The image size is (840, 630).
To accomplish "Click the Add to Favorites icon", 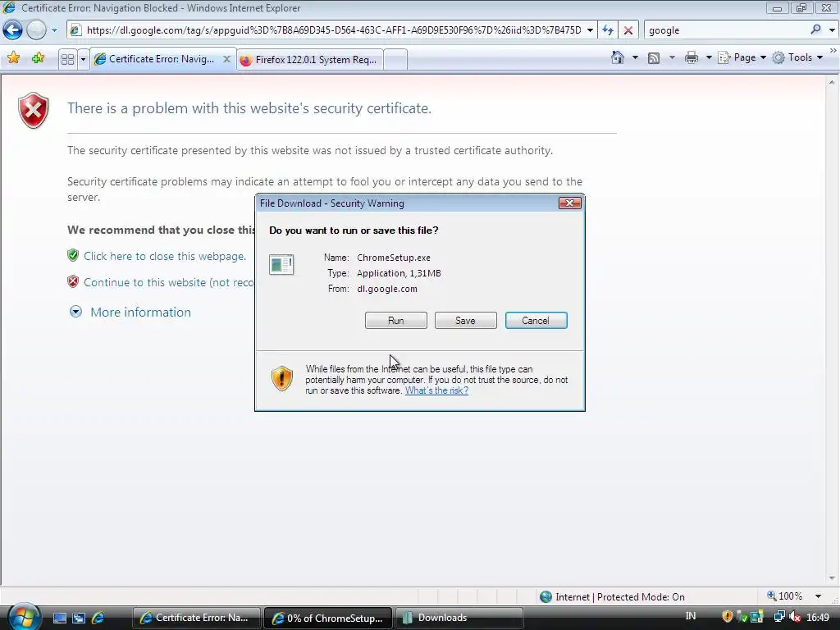I will pyautogui.click(x=38, y=58).
